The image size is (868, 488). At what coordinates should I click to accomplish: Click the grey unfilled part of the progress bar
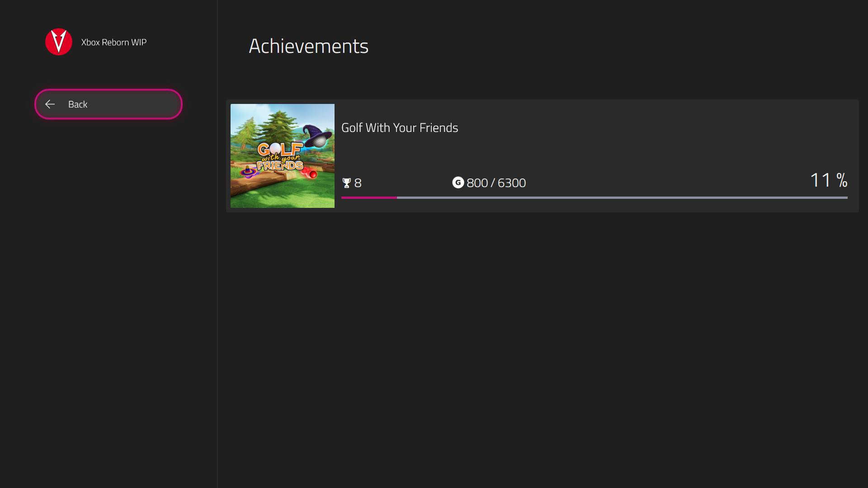(622, 197)
